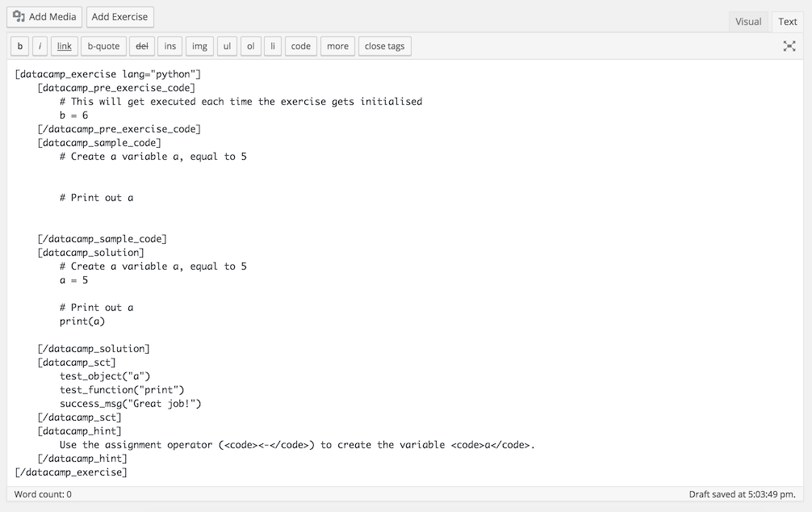The height and width of the screenshot is (512, 812).
Task: Insert unordered list with ul
Action: [x=227, y=46]
